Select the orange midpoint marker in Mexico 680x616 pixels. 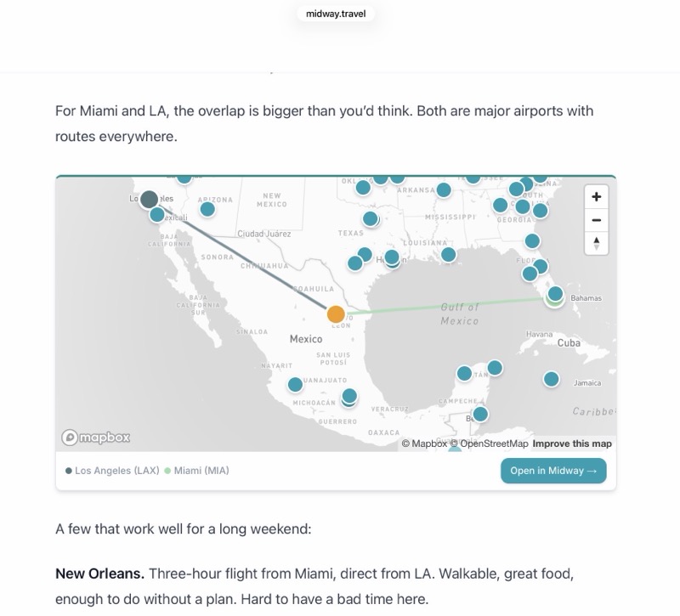pyautogui.click(x=335, y=314)
